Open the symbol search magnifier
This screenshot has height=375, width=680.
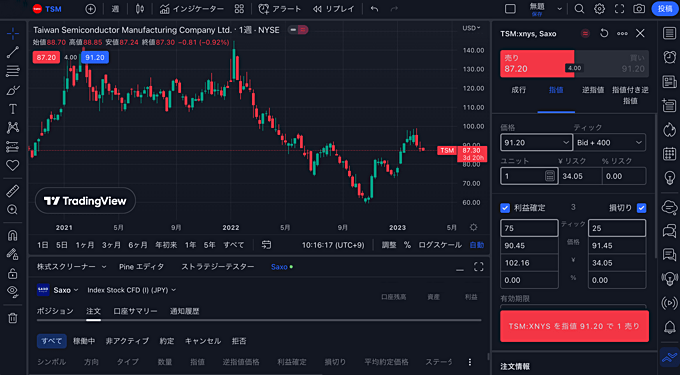579,9
